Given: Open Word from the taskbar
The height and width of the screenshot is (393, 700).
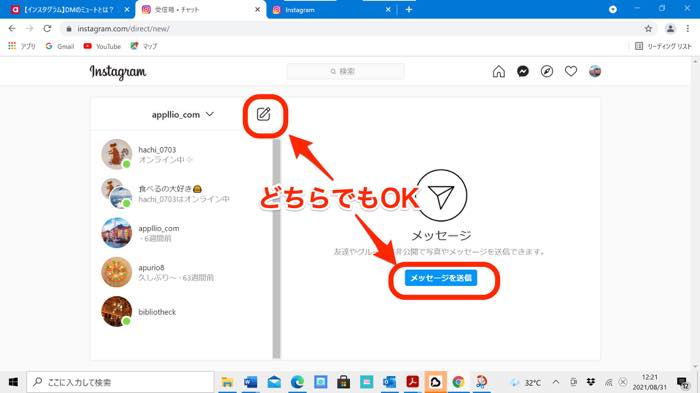Looking at the screenshot, I should 251,382.
